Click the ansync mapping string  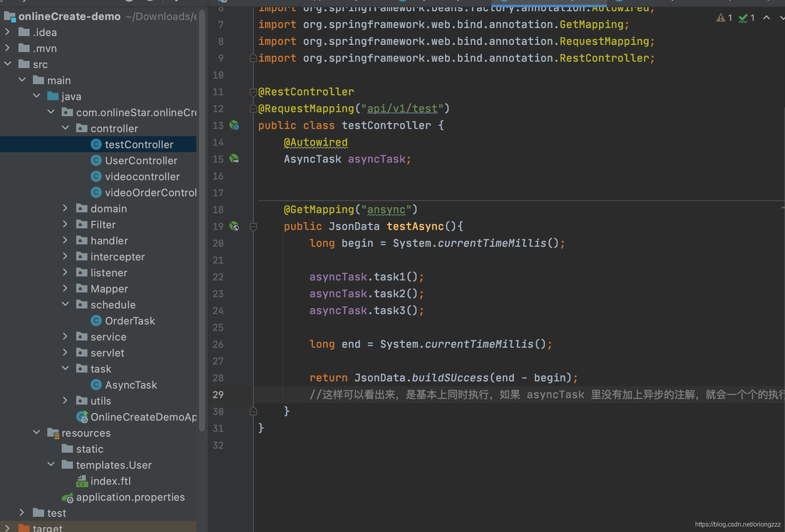386,210
